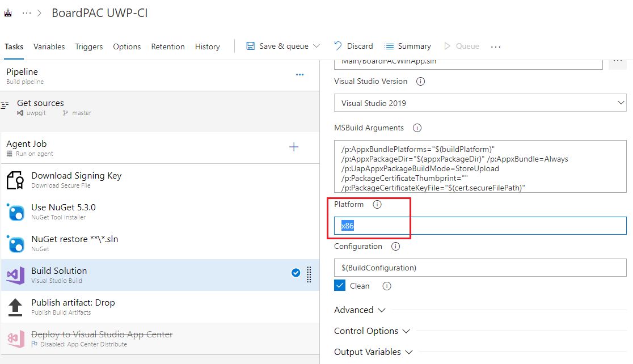Select the Options tab
This screenshot has height=364, width=633.
(x=126, y=46)
